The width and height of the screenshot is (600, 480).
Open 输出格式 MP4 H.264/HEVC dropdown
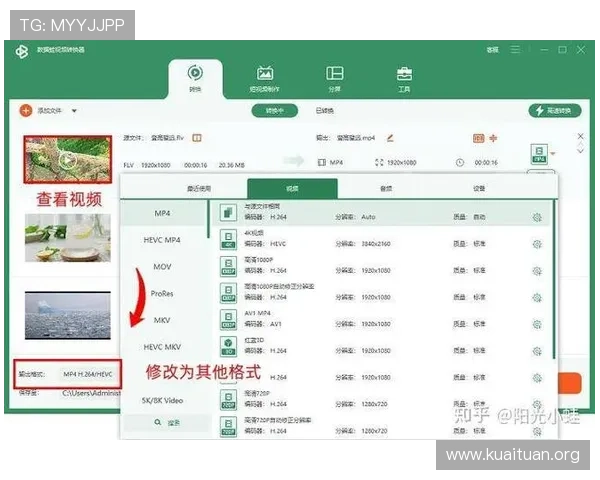(x=88, y=374)
